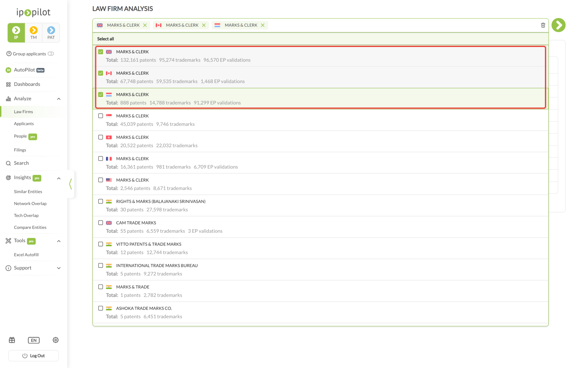The image size is (588, 368).
Task: Collapse the sidebar with the chevron handle
Action: click(x=71, y=184)
